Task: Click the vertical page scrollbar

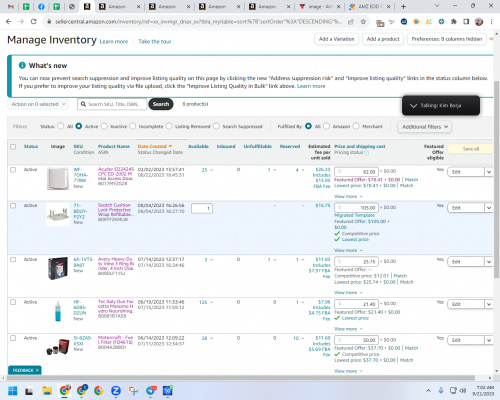Action: (497, 180)
